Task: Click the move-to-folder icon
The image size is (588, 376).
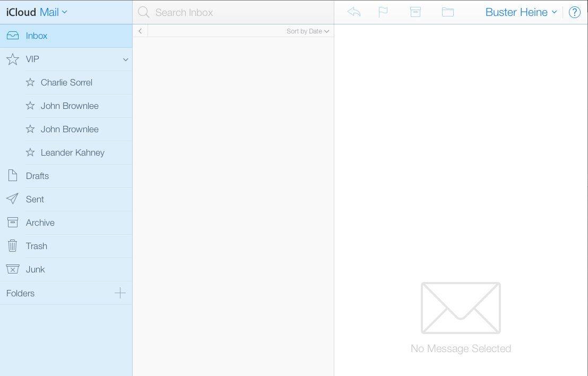Action: [x=448, y=12]
